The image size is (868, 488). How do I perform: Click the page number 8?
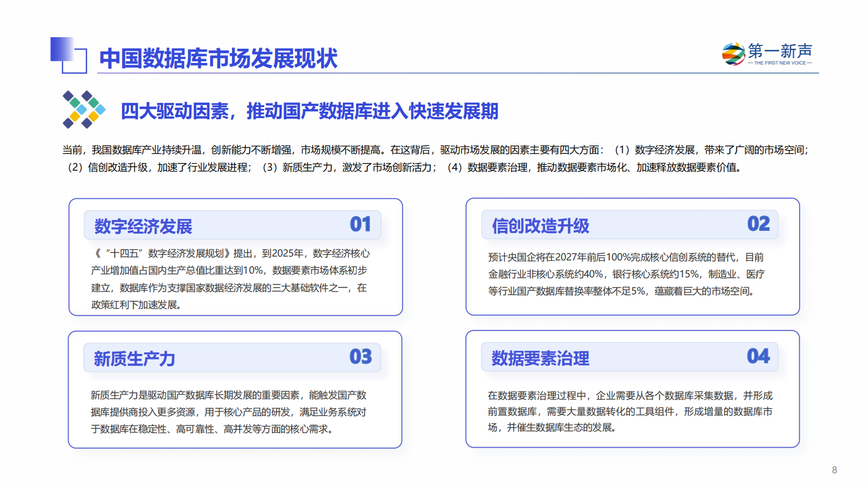click(x=834, y=470)
